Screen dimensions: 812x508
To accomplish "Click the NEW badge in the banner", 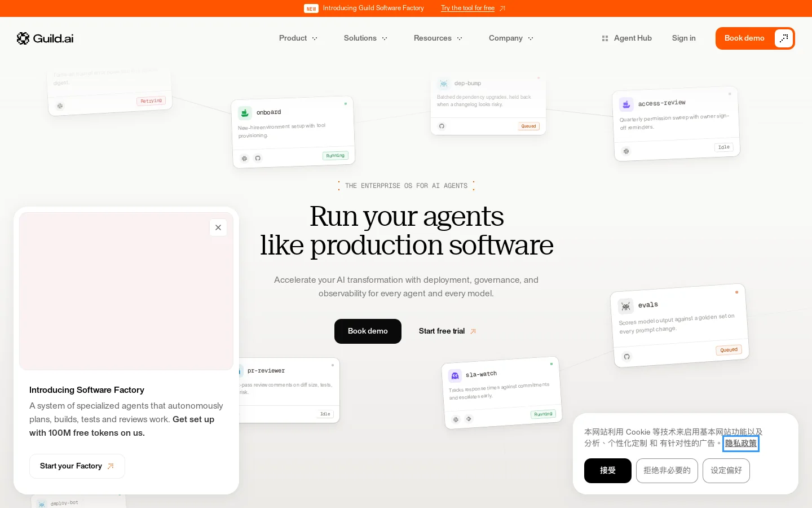I will click(x=311, y=8).
